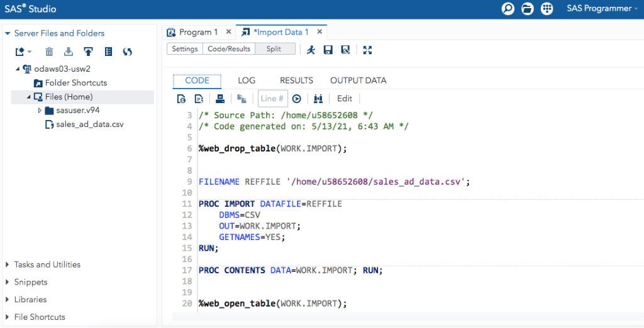Click the Upload files arrow icon
Image resolution: width=644 pixels, height=328 pixels.
[89, 52]
